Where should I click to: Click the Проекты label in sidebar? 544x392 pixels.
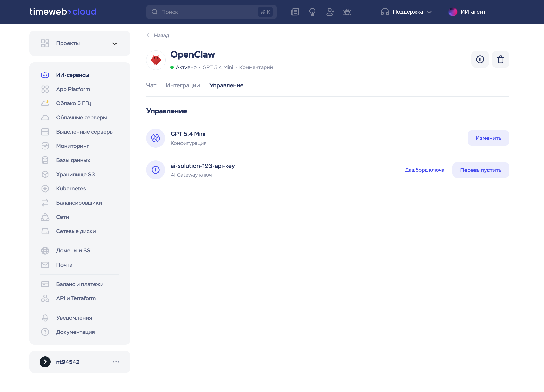coord(68,43)
